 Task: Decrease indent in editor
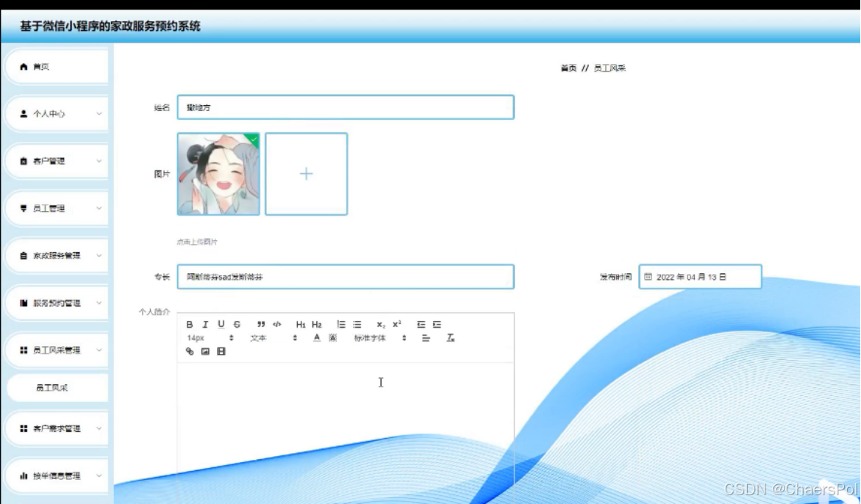point(421,325)
